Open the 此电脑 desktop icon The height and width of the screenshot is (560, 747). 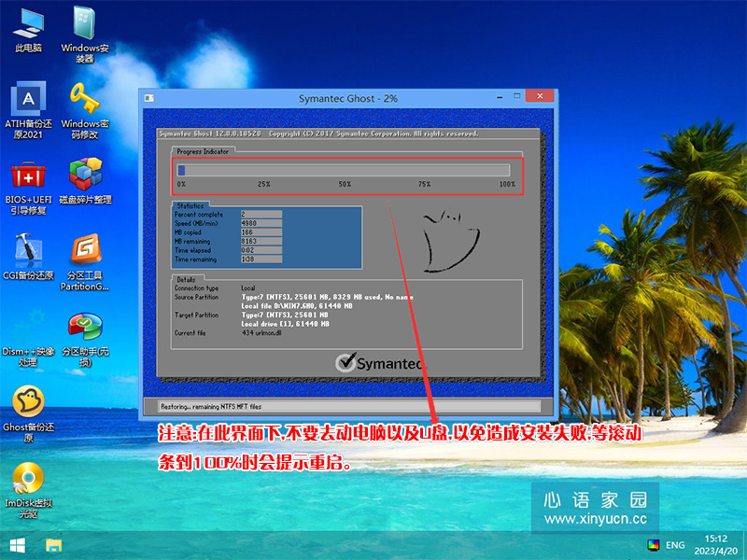(29, 30)
